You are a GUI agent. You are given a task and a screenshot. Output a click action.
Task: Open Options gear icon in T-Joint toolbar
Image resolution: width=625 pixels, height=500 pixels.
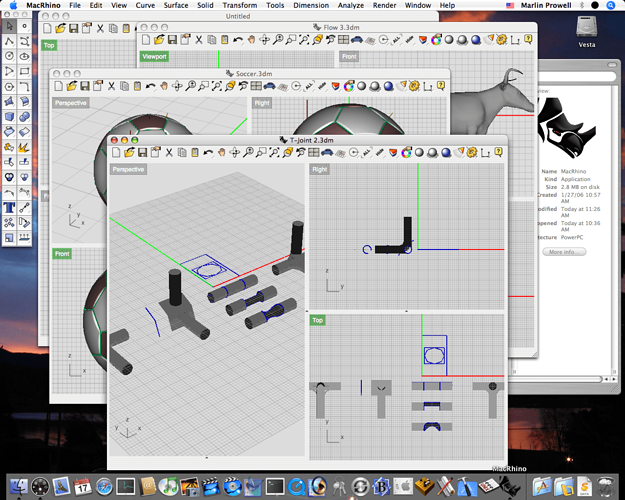(x=472, y=152)
